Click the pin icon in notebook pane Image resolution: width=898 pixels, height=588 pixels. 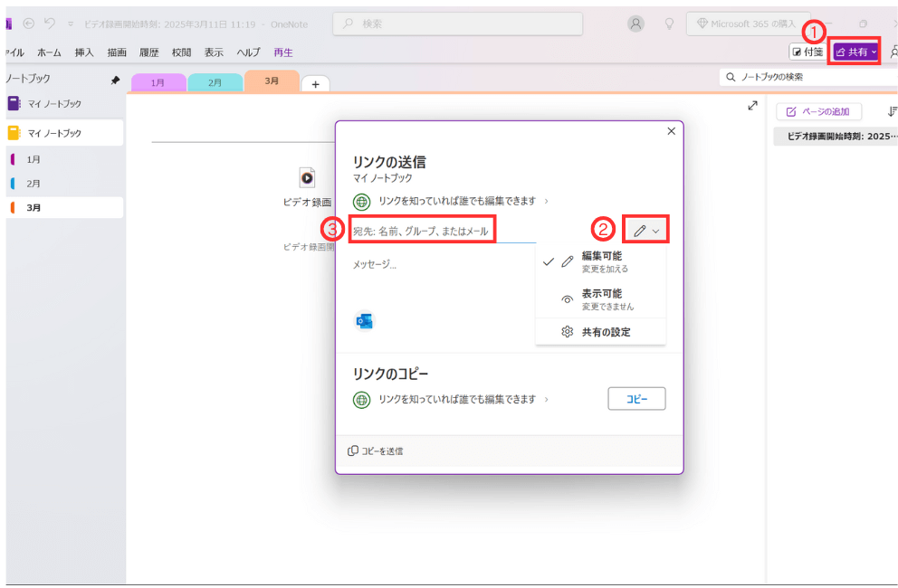tap(115, 81)
